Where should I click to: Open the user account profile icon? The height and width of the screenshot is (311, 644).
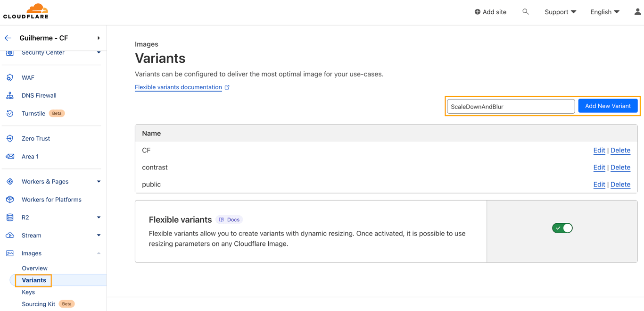tap(637, 12)
